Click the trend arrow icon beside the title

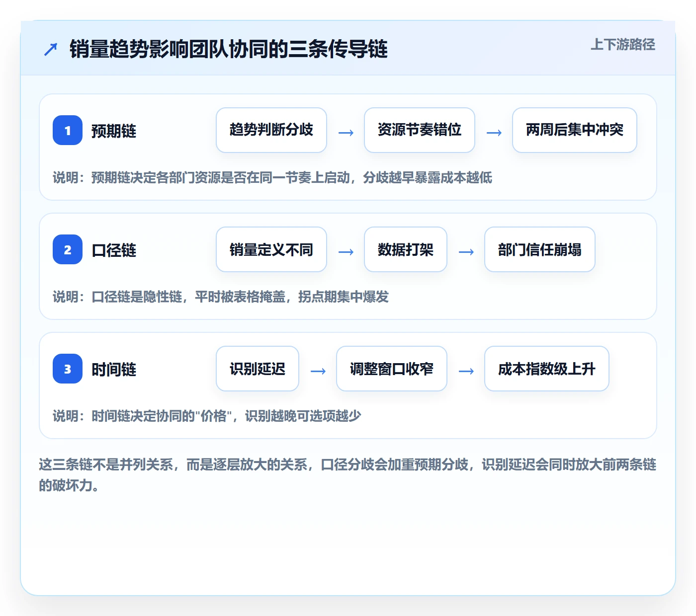(x=51, y=49)
